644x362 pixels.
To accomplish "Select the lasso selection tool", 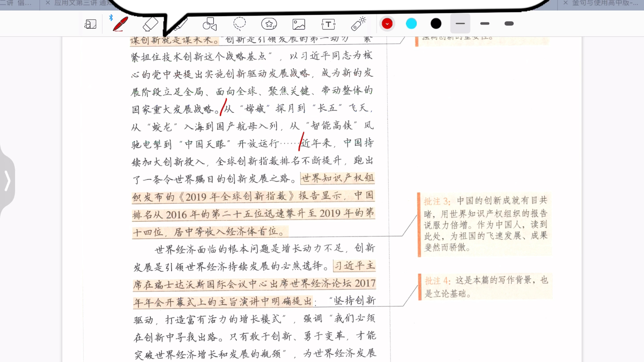I will tap(240, 24).
